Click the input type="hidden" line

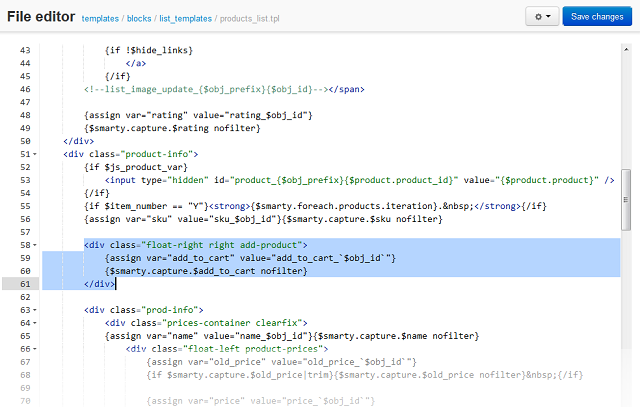[x=359, y=180]
